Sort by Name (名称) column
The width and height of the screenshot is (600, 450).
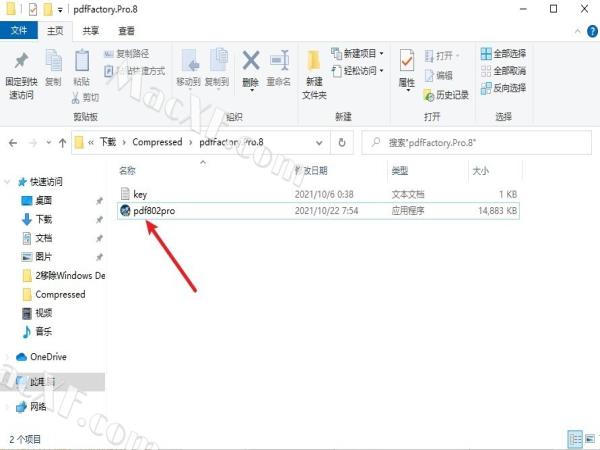127,171
